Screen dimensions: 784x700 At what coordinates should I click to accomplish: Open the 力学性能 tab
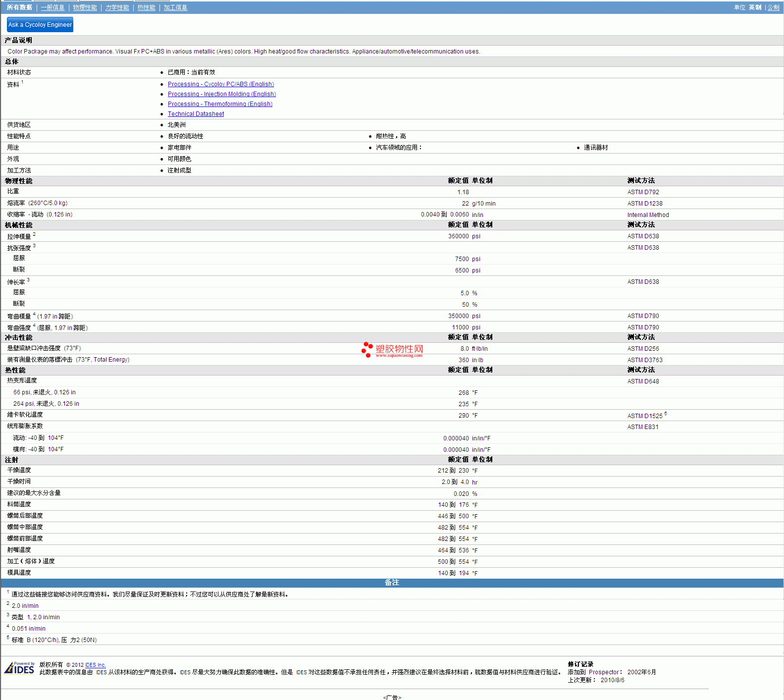pos(117,7)
